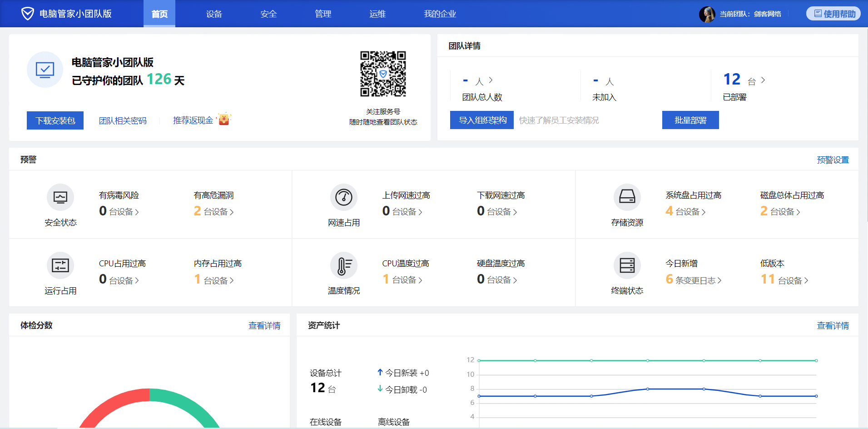Open the 推荐返现金 link
This screenshot has width=868, height=429.
click(193, 120)
